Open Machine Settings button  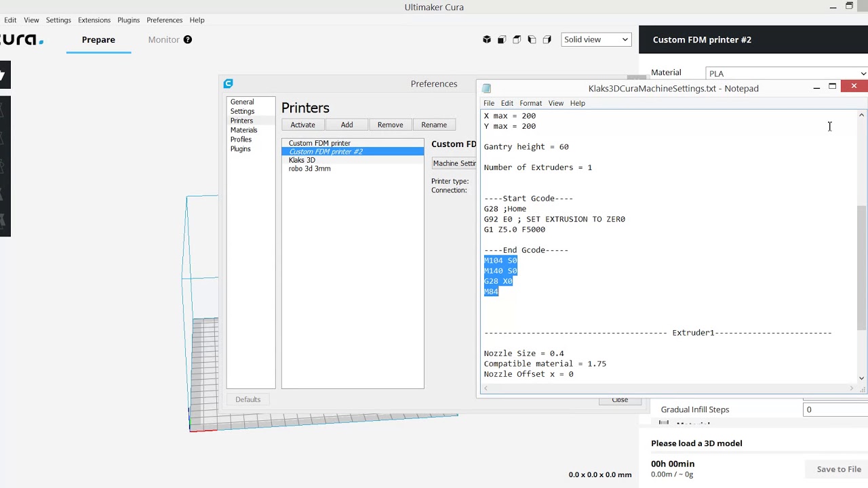[454, 163]
